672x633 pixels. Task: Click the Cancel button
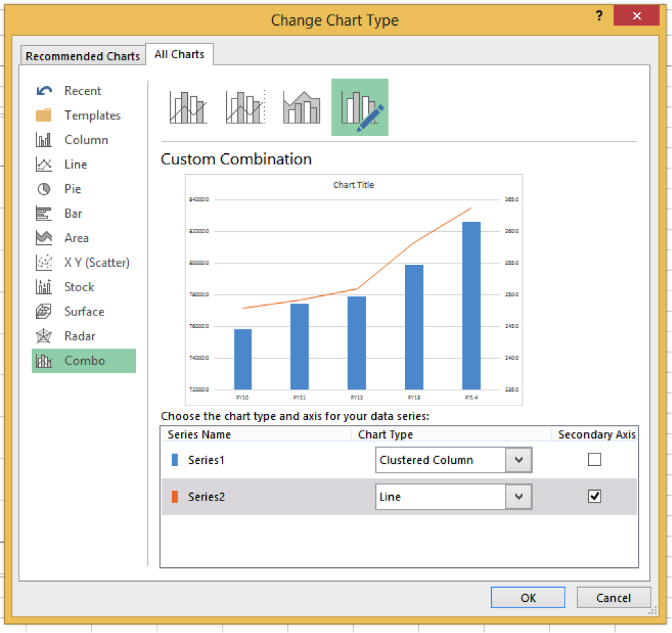(614, 598)
